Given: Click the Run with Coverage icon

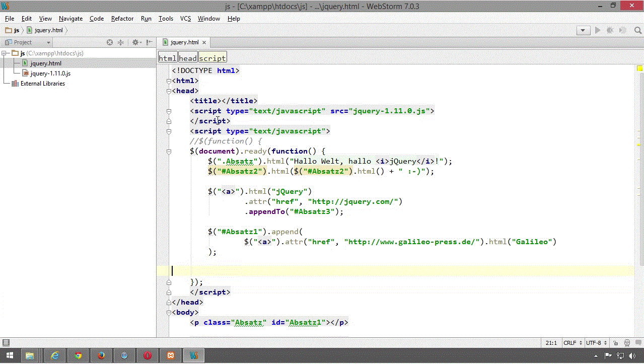Looking at the screenshot, I should [623, 30].
